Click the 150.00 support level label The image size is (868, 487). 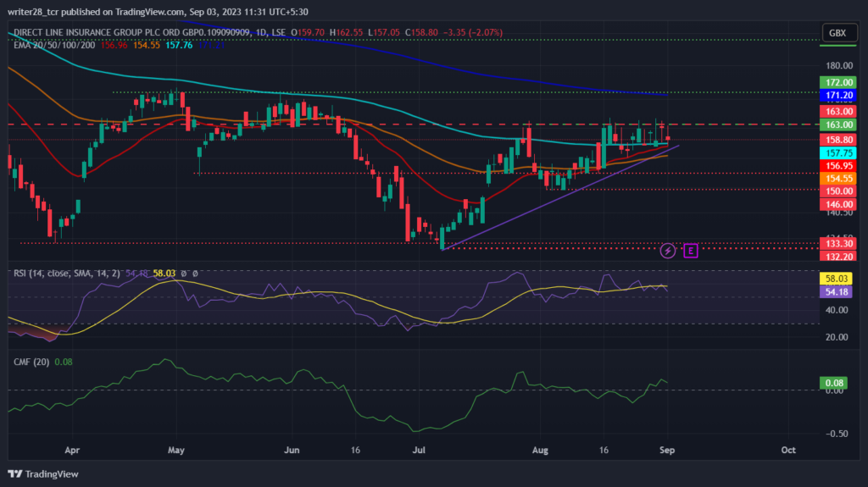pyautogui.click(x=838, y=191)
